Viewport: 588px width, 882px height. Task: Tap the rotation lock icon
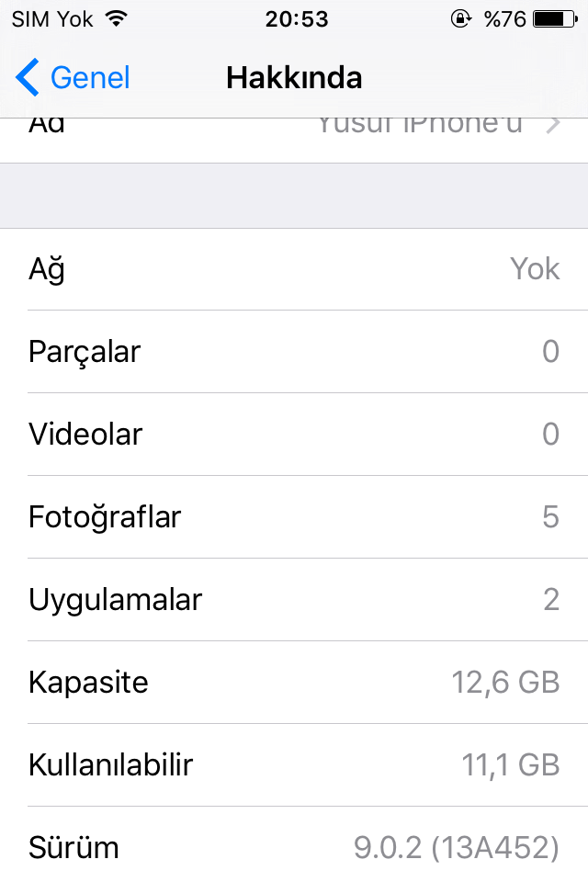click(461, 19)
